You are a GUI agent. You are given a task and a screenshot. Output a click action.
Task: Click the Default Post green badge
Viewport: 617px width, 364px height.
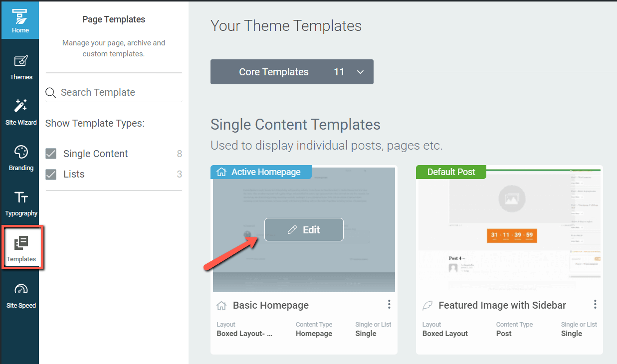451,172
